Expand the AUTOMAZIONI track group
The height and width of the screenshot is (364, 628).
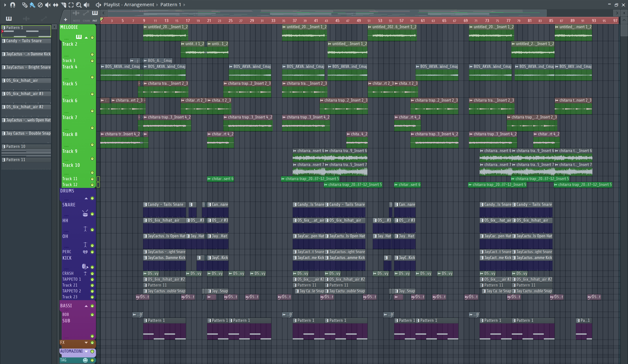tap(86, 351)
